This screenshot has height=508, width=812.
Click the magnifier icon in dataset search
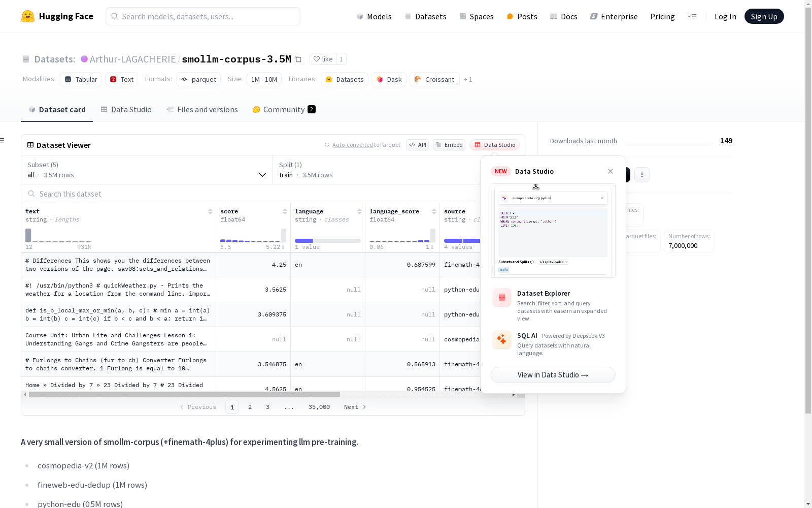click(31, 194)
